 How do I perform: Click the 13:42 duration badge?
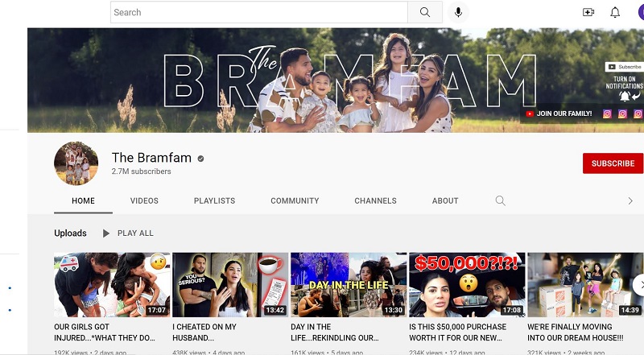(275, 310)
